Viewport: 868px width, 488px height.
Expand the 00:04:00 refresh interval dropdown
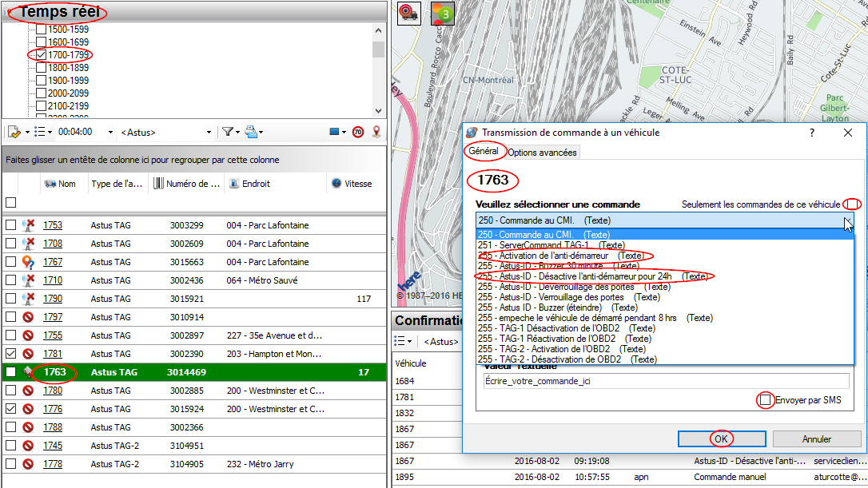[109, 132]
